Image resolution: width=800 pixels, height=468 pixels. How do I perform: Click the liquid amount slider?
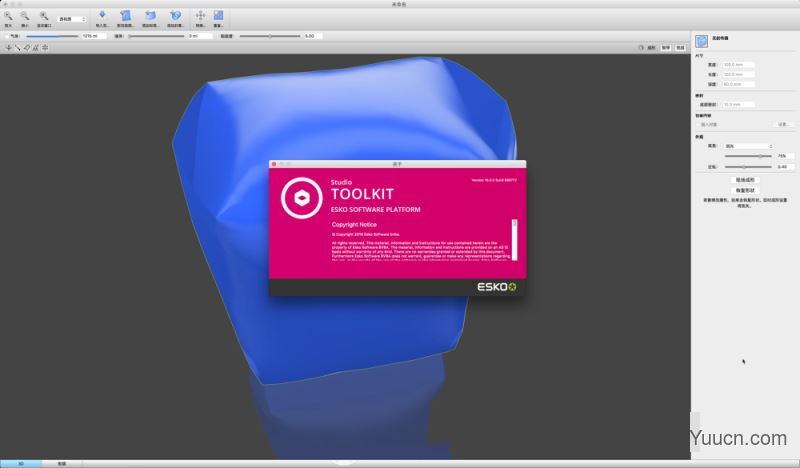tap(156, 36)
